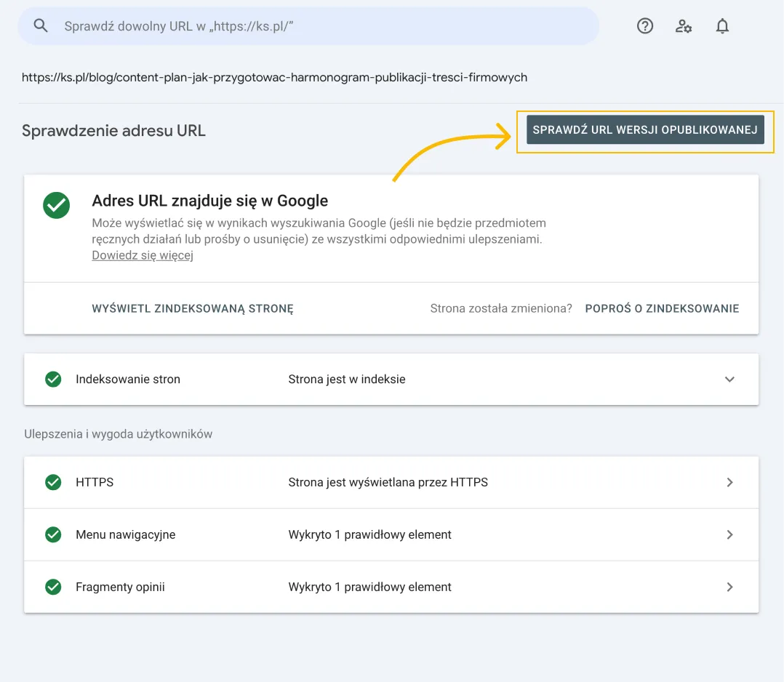Image resolution: width=784 pixels, height=682 pixels.
Task: Click green check icon of HTTPS row
Action: tap(53, 482)
